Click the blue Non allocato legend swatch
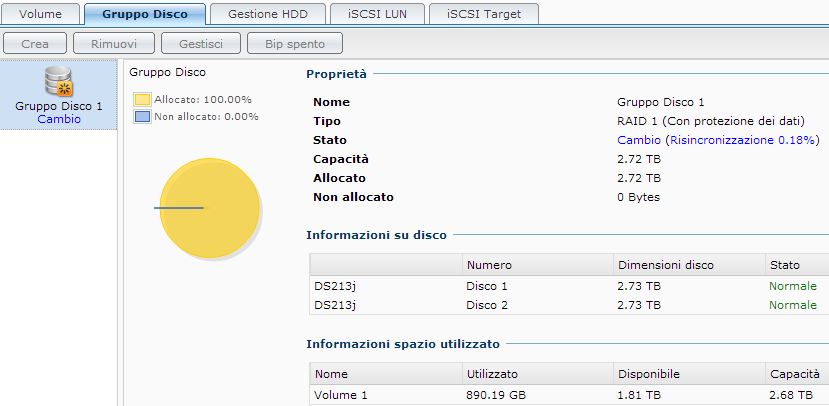Viewport: 829px width, 406px height. (142, 116)
